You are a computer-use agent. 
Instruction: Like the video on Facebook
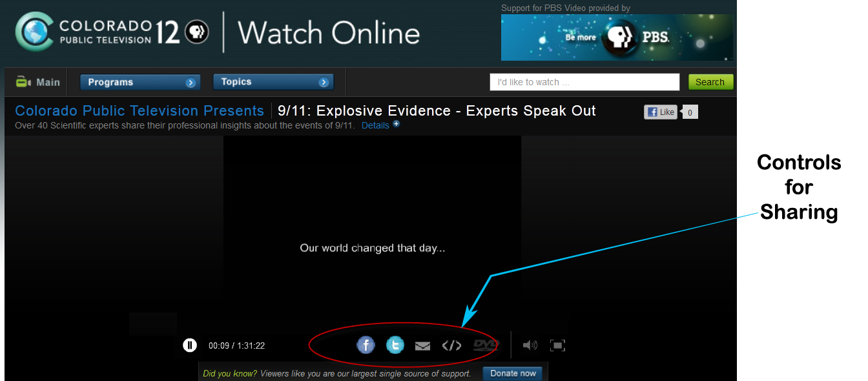660,112
